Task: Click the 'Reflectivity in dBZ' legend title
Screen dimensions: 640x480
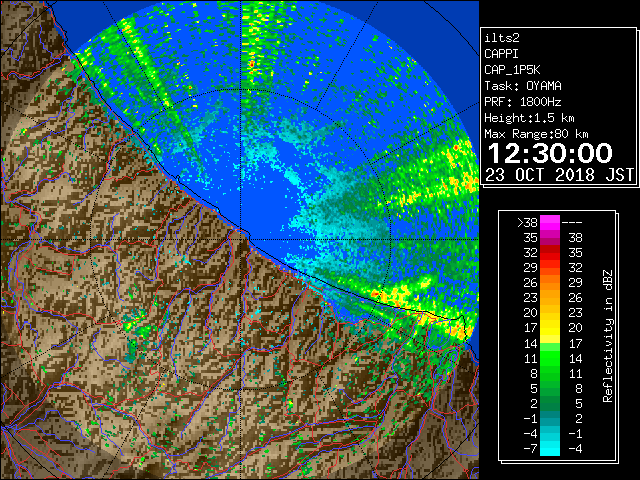Action: [x=607, y=336]
